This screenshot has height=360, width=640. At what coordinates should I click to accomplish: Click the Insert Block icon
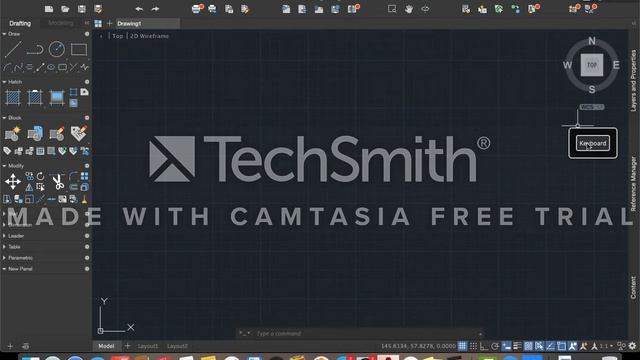(35, 133)
